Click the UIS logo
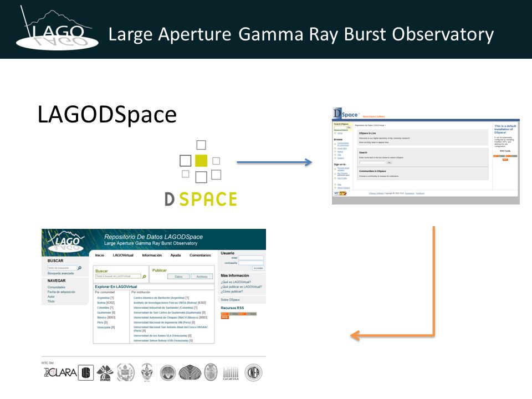Viewport: 532px width, 399px height. point(86,372)
